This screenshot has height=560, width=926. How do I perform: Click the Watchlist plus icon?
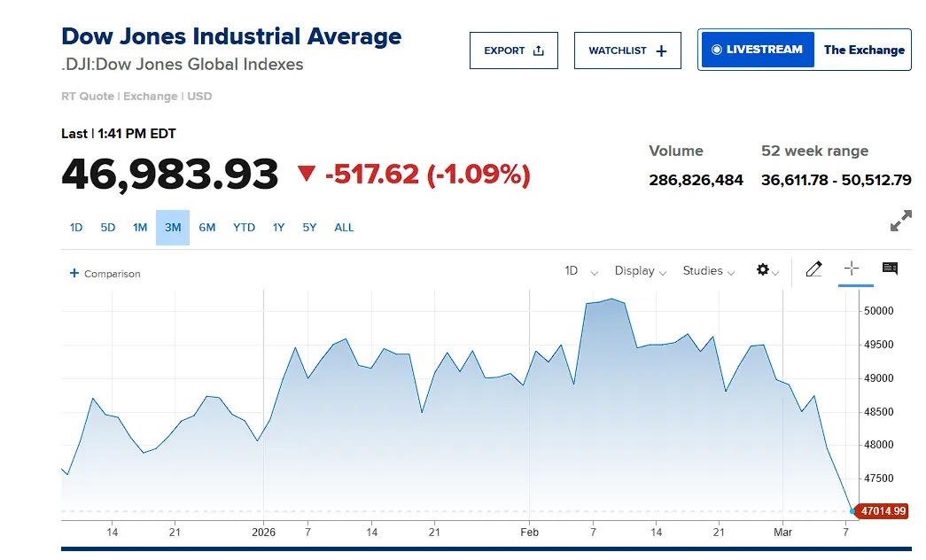(661, 51)
